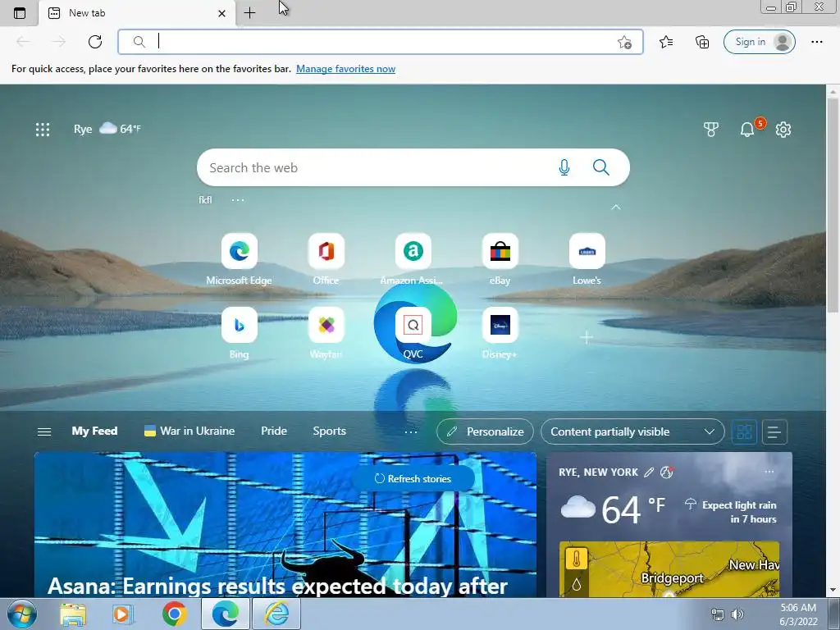Add this page to favorites star icon
This screenshot has height=630, width=840.
[624, 43]
